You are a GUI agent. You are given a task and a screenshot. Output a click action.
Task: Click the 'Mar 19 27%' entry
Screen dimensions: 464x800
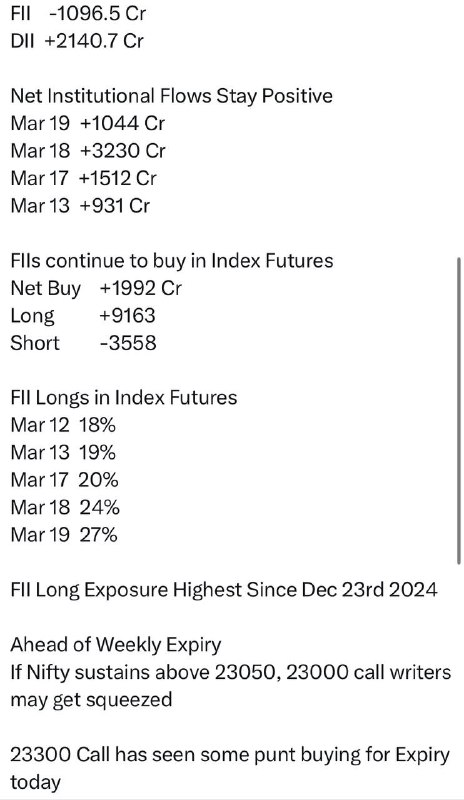(64, 535)
